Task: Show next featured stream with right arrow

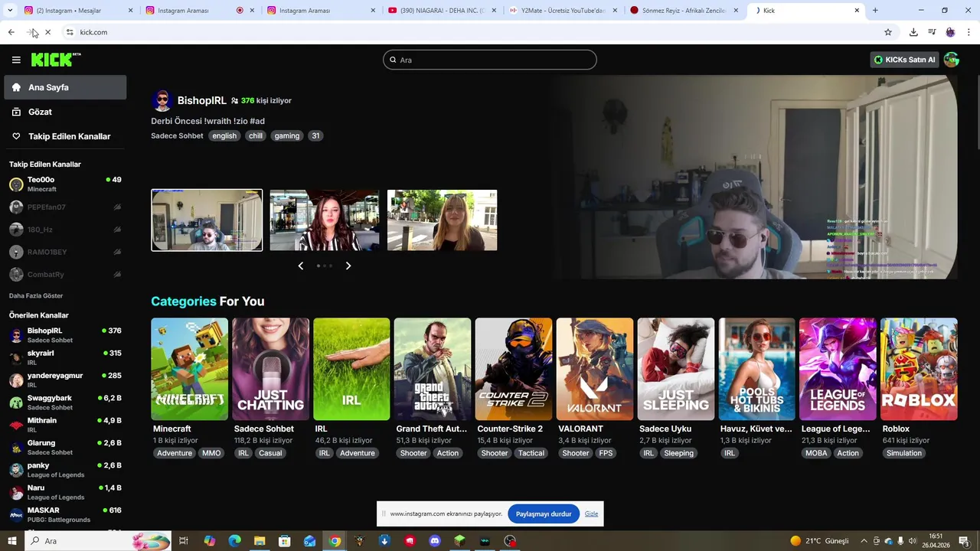Action: click(x=348, y=266)
